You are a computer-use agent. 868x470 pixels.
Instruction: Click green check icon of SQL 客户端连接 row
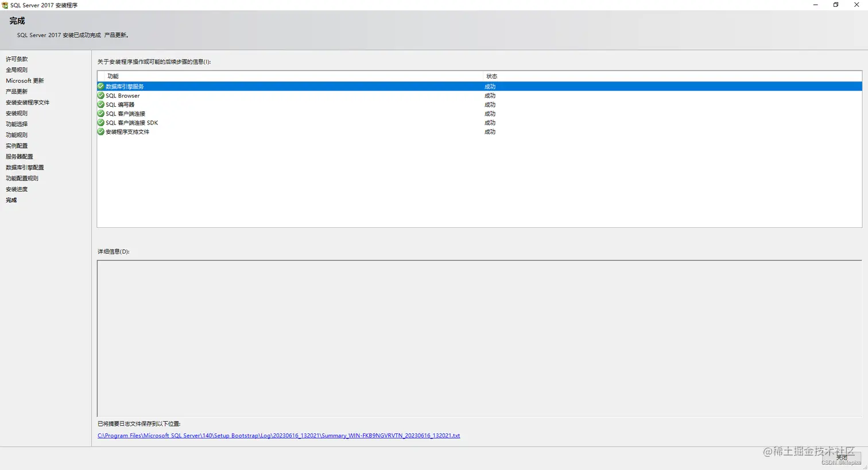[101, 114]
